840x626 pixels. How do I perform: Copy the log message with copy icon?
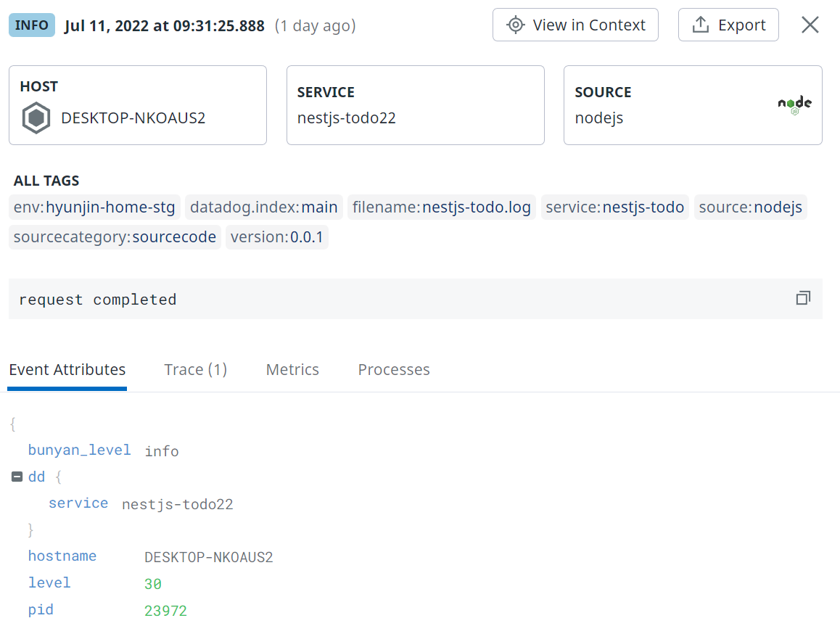pyautogui.click(x=802, y=298)
